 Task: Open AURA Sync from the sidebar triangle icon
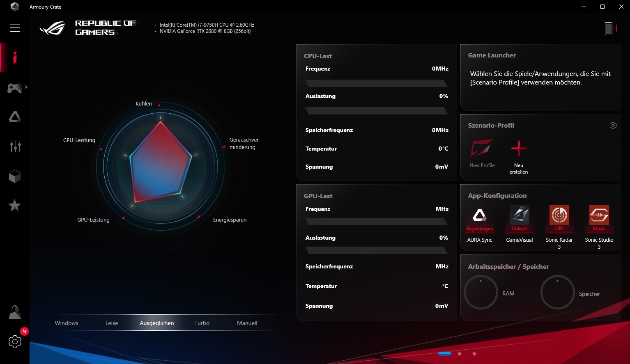15,117
